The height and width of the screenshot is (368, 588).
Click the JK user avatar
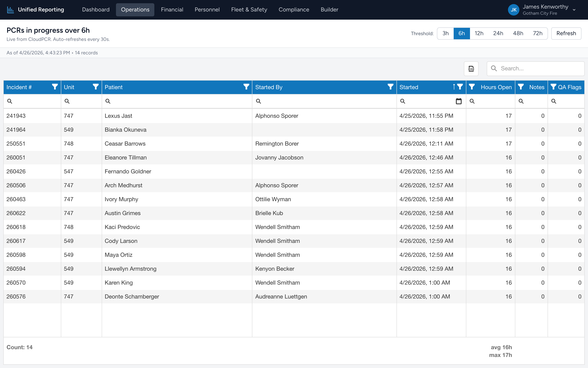513,10
